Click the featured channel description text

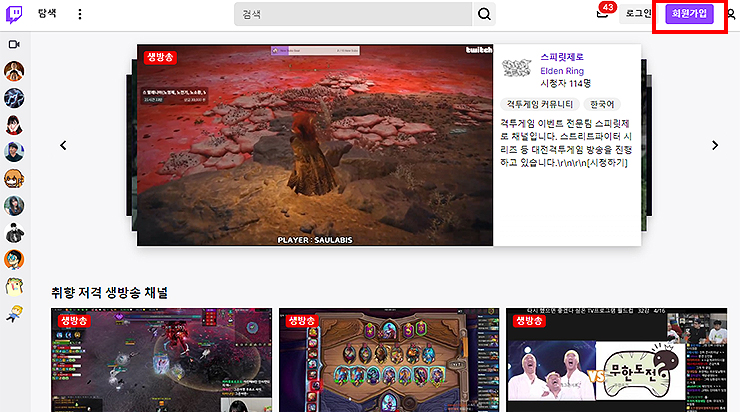tap(565, 143)
